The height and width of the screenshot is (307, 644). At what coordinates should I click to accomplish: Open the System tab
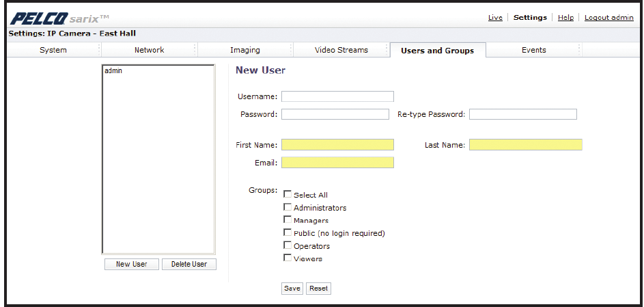pos(53,50)
